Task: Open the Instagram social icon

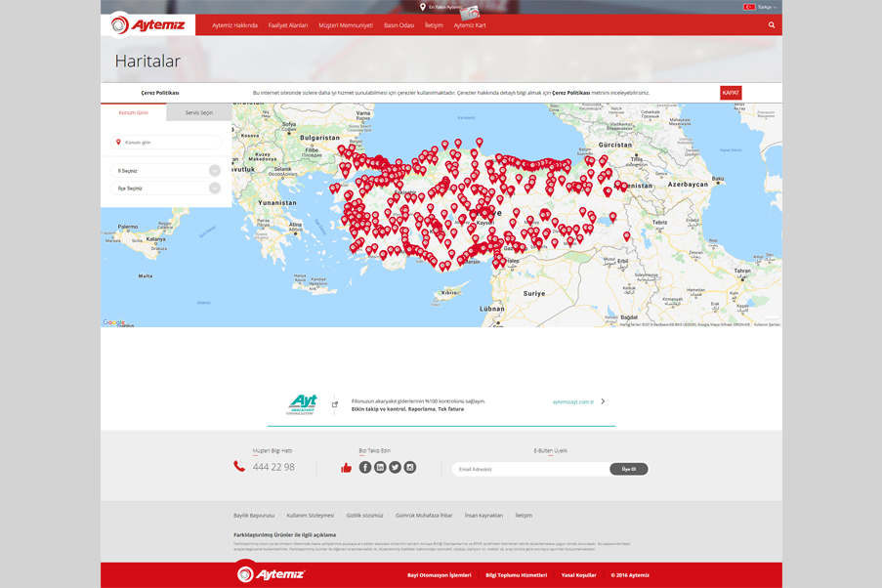Action: (410, 467)
